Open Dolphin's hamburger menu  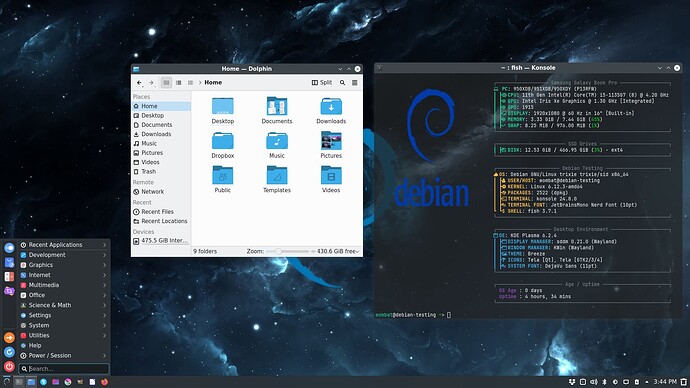click(x=355, y=83)
